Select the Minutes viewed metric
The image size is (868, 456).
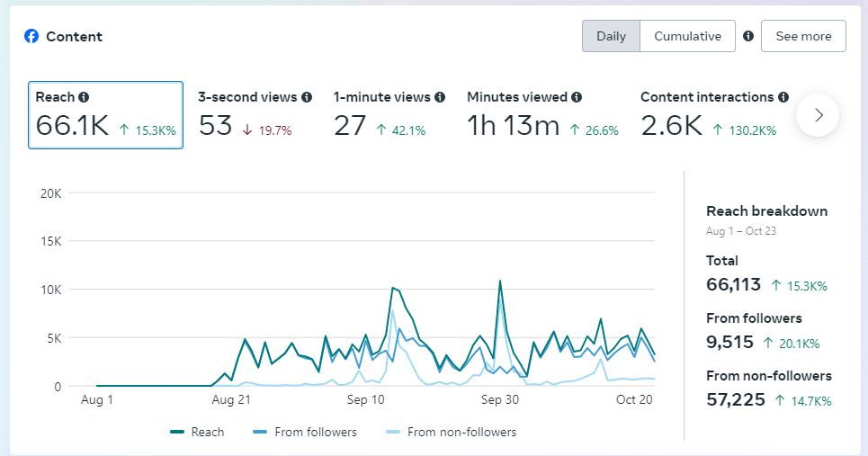(542, 115)
